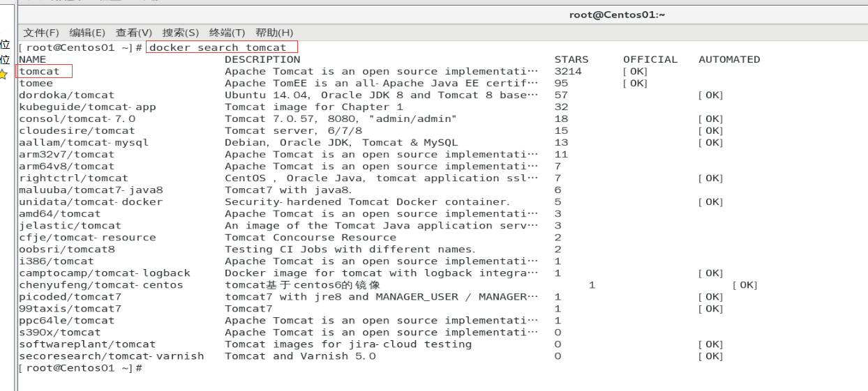Click 'arm64v8/tomcat' entry
This screenshot has height=391, width=868.
[67, 166]
